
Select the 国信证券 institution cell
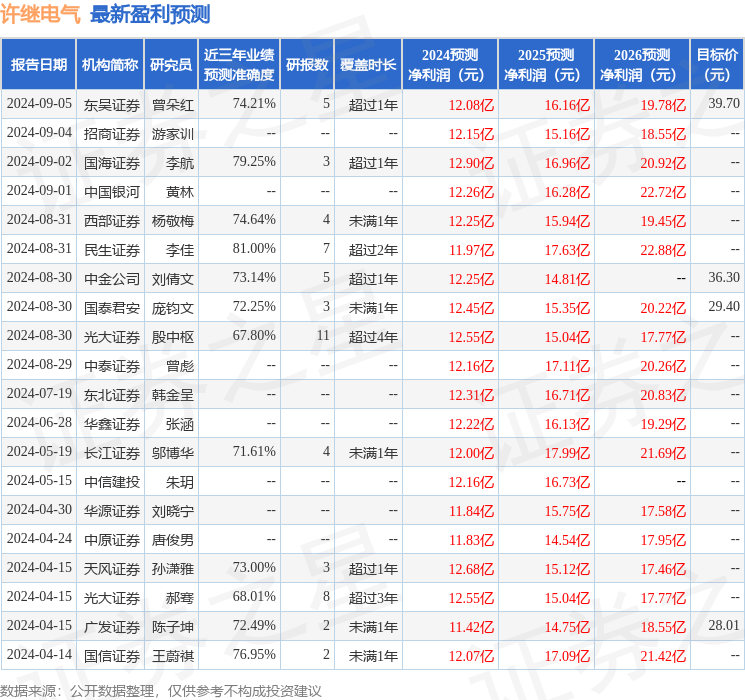tap(112, 656)
